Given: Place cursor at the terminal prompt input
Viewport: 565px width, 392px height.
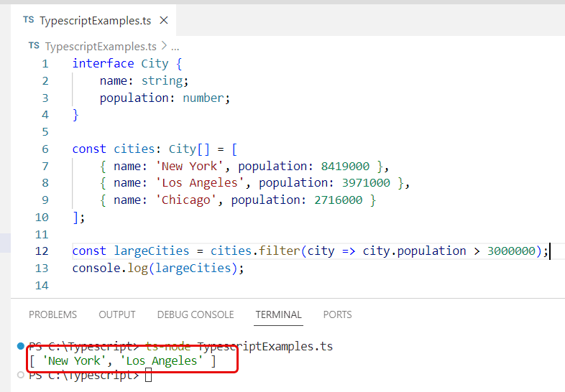Looking at the screenshot, I should pos(149,375).
